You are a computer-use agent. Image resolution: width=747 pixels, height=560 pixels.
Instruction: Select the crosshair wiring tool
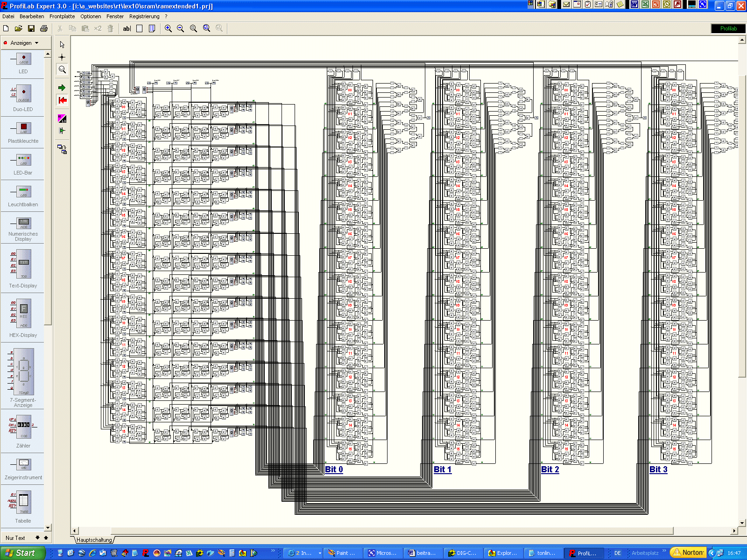[62, 57]
